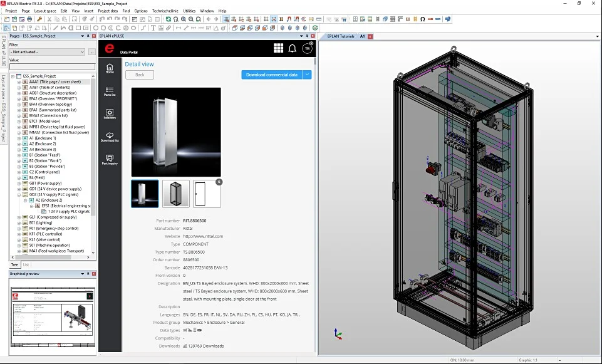The width and height of the screenshot is (602, 364).
Task: Click the Back button in Detail view
Action: (140, 75)
